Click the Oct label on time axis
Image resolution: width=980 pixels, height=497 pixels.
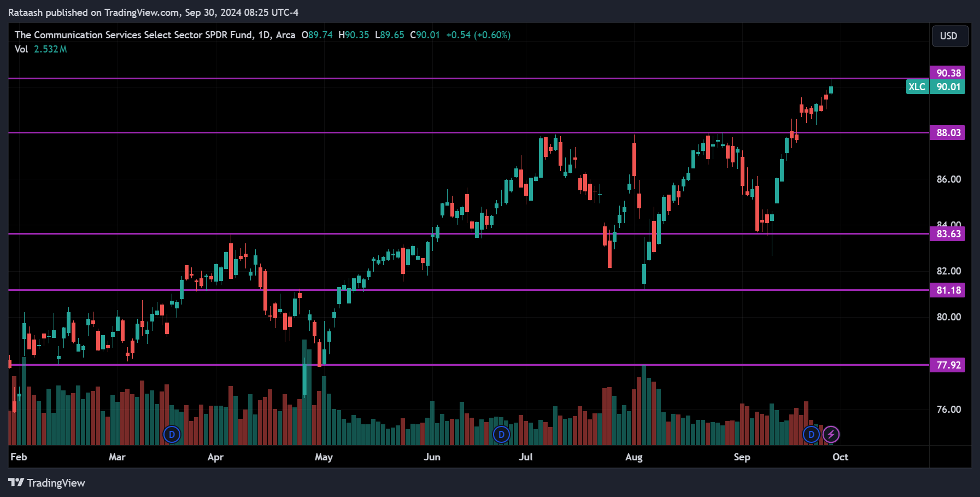click(x=840, y=457)
